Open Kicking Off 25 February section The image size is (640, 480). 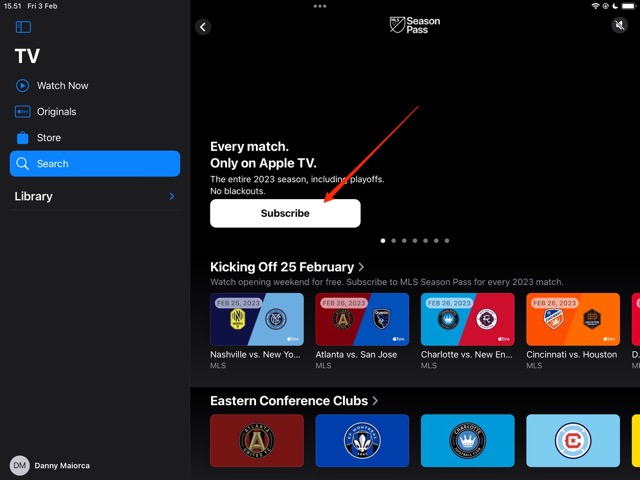pyautogui.click(x=287, y=267)
